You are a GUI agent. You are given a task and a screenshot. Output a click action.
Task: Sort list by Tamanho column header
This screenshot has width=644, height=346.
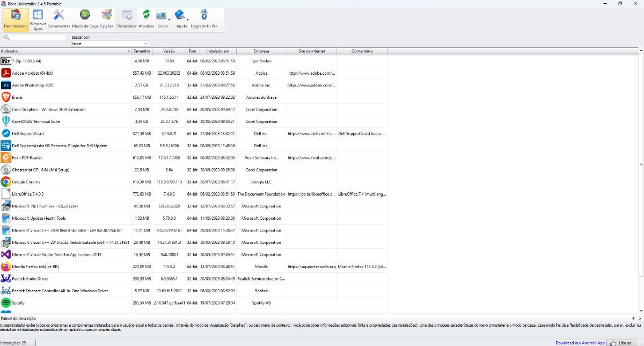[x=142, y=51]
